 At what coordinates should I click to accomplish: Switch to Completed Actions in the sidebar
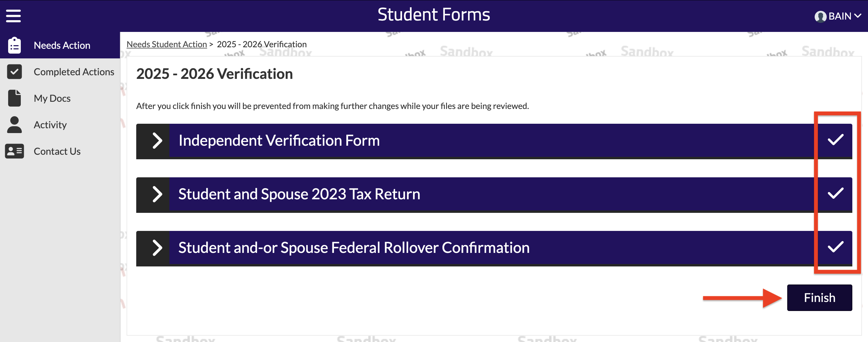pos(74,71)
